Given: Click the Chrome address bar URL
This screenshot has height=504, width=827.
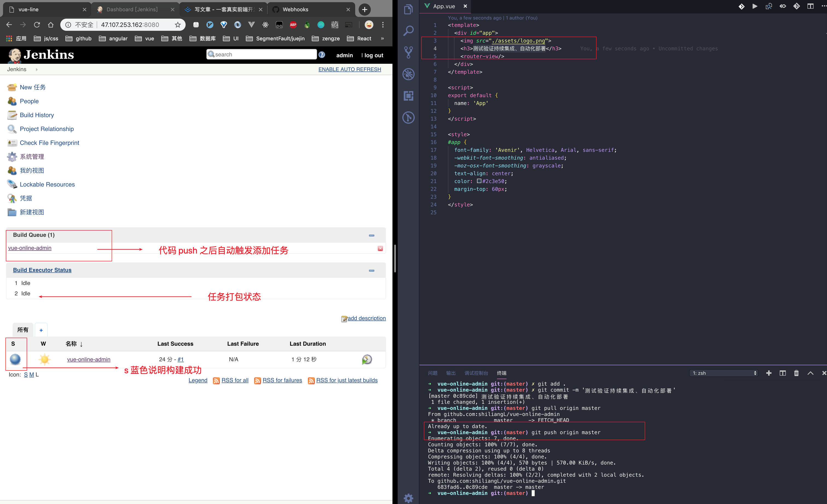Looking at the screenshot, I should pyautogui.click(x=130, y=25).
